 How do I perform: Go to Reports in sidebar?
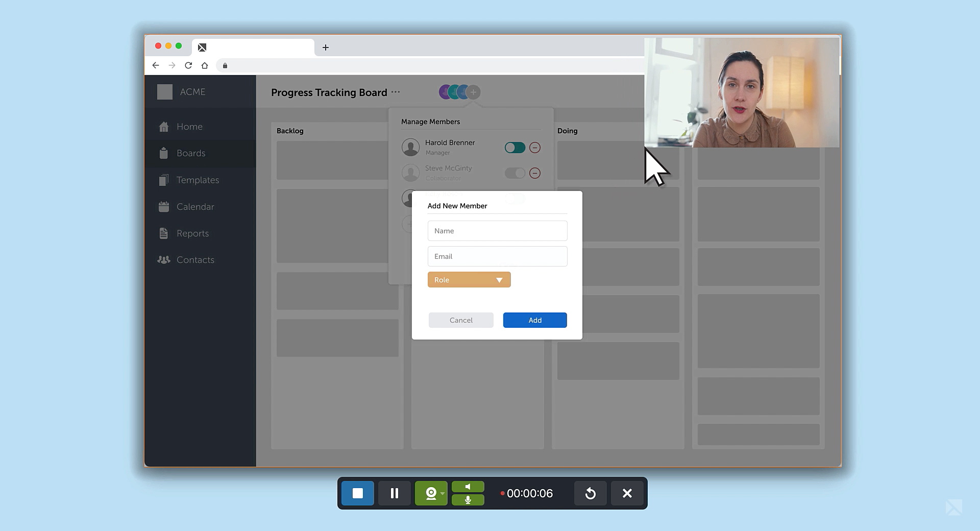(192, 233)
